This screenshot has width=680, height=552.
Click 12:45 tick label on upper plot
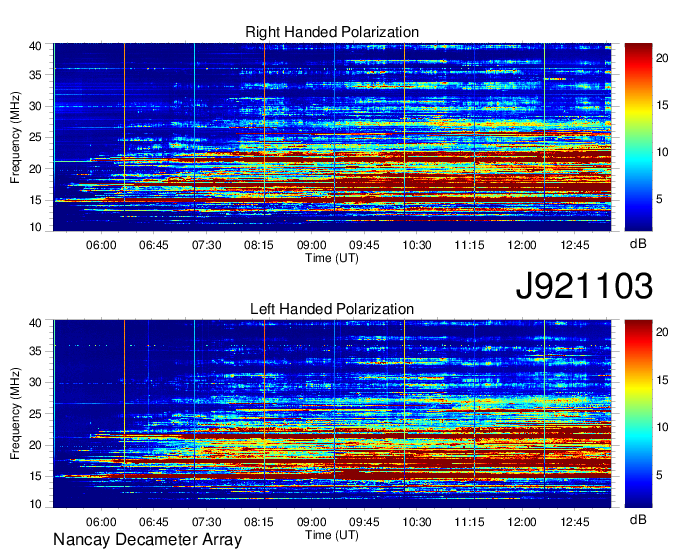575,245
